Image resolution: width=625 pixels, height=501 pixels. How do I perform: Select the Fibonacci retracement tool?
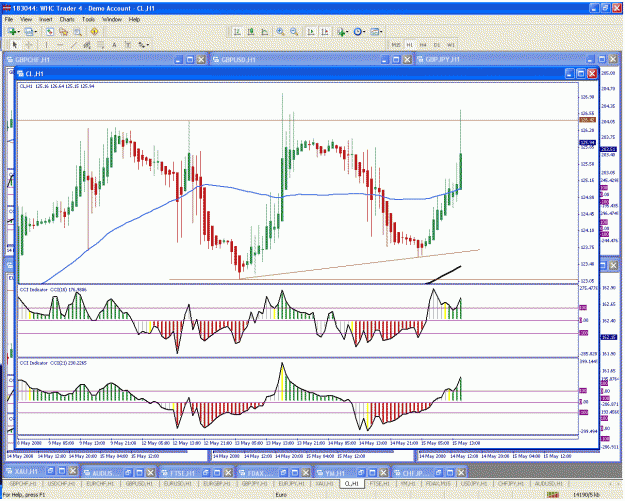[x=101, y=45]
